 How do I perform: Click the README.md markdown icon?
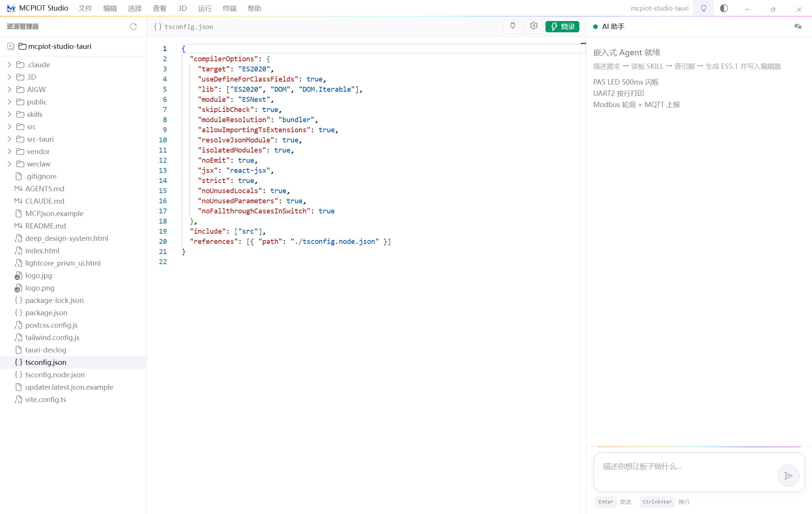tap(18, 226)
